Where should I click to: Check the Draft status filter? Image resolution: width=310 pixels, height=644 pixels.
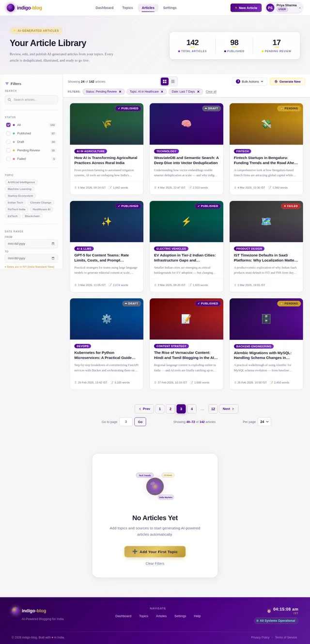(8, 142)
